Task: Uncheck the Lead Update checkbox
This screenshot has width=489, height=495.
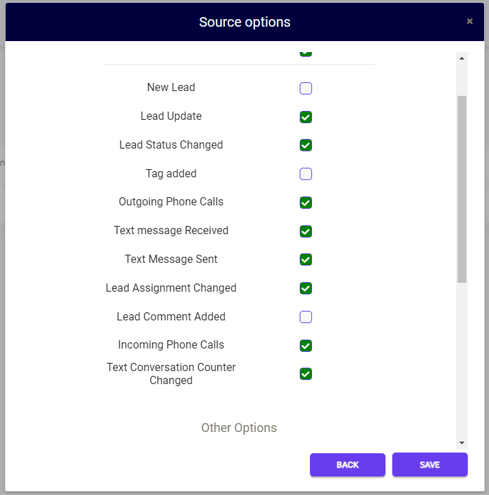Action: pos(305,117)
